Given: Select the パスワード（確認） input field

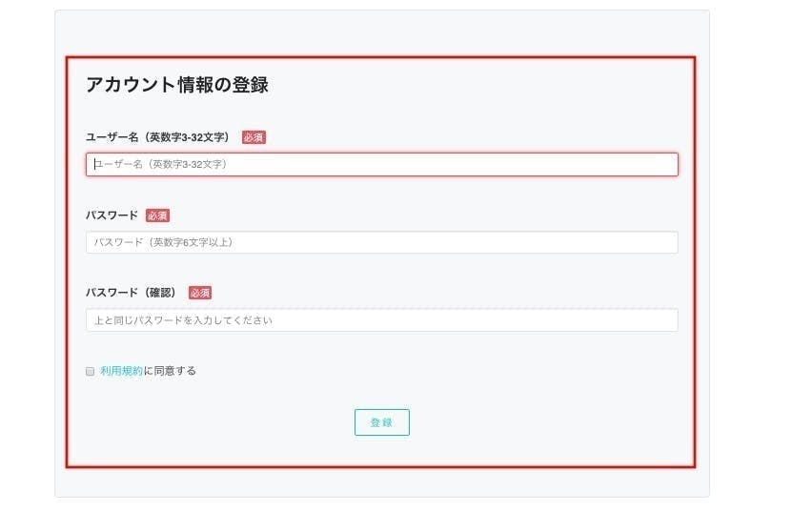Looking at the screenshot, I should pyautogui.click(x=381, y=320).
